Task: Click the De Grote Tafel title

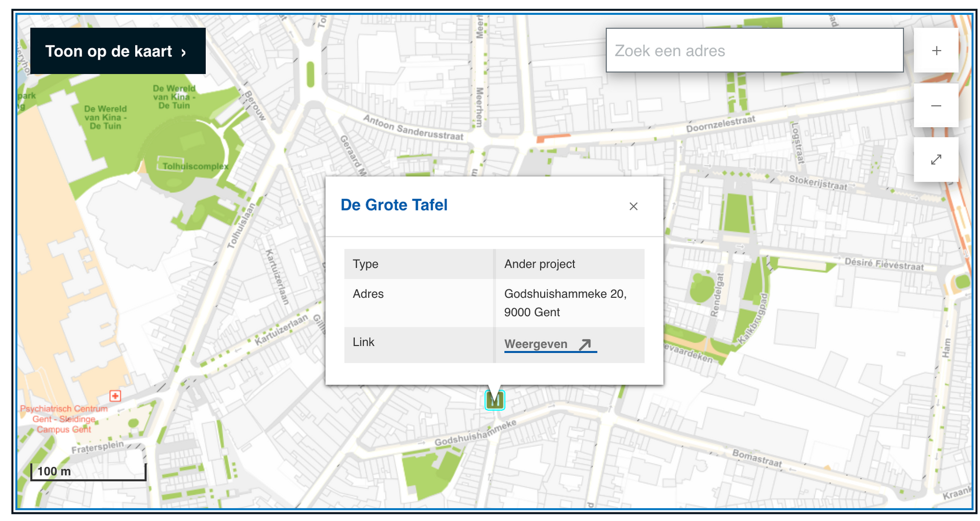Action: click(x=394, y=205)
